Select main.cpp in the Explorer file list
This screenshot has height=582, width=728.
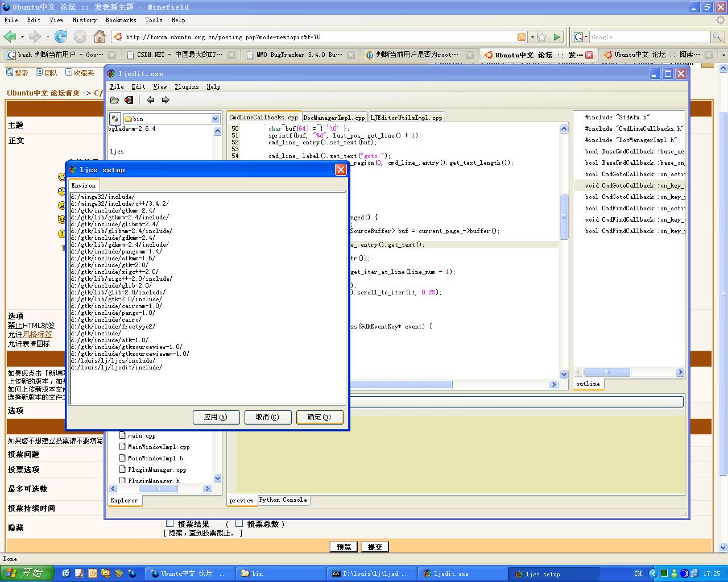coord(142,435)
